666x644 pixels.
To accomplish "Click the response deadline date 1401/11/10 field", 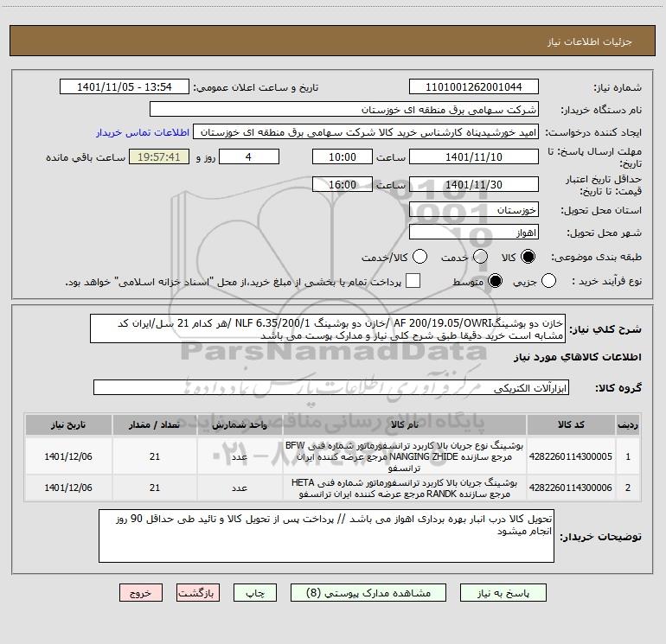I will [x=473, y=157].
